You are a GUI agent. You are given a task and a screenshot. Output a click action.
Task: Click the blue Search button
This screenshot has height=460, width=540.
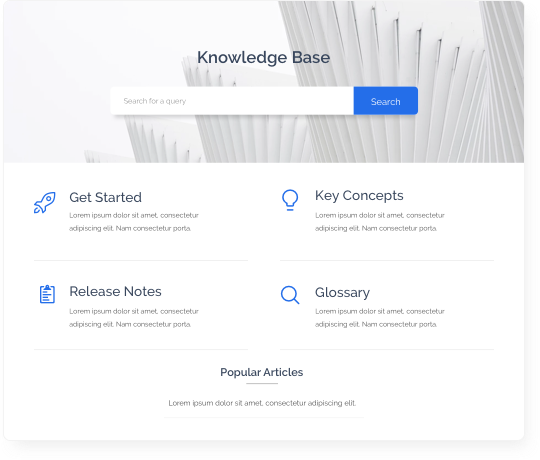(386, 101)
